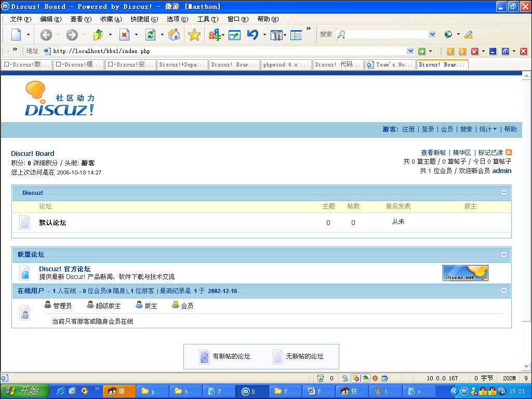532x399 pixels.
Task: Collapse the Discuz! category section
Action: [504, 192]
